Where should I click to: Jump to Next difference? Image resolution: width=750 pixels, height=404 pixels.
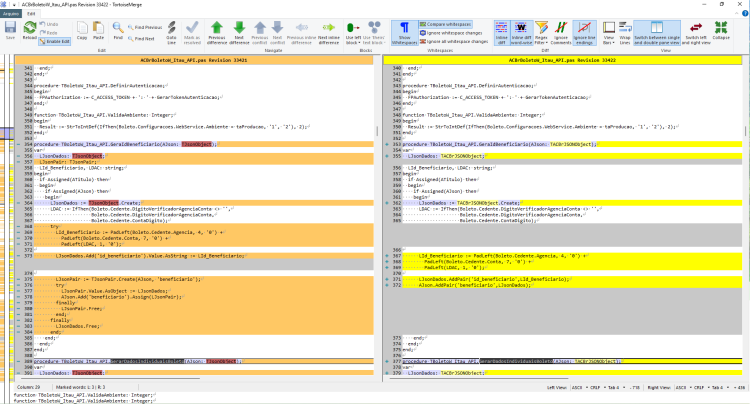(239, 33)
